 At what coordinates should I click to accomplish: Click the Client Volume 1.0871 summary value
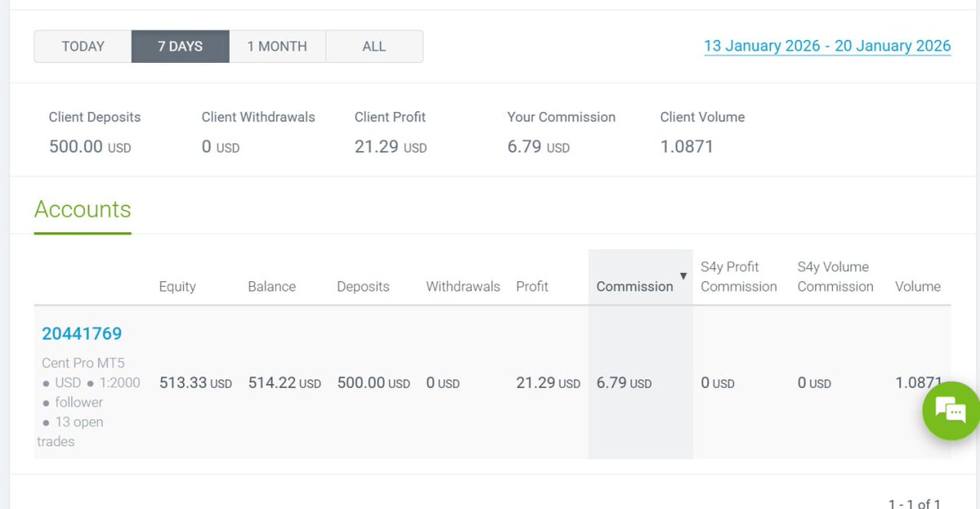point(687,147)
